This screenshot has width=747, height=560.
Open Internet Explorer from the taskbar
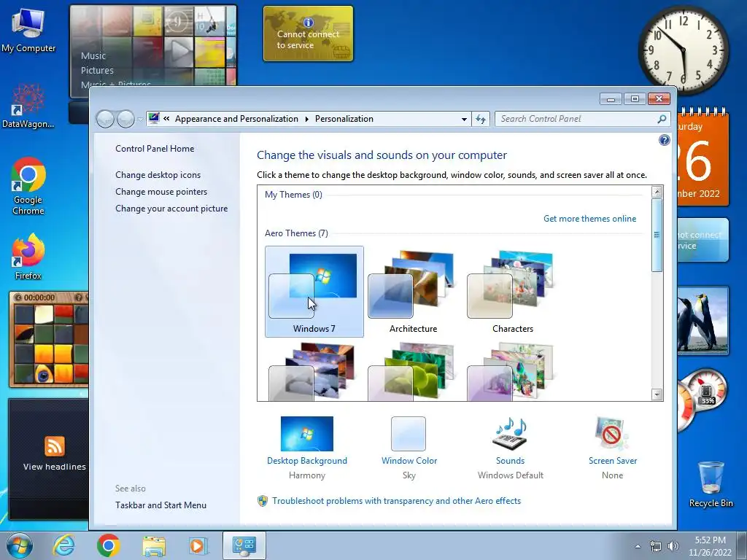(x=64, y=545)
